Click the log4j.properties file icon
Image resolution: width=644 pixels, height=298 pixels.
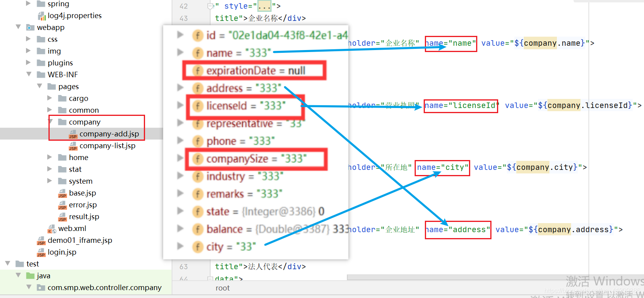[x=41, y=16]
